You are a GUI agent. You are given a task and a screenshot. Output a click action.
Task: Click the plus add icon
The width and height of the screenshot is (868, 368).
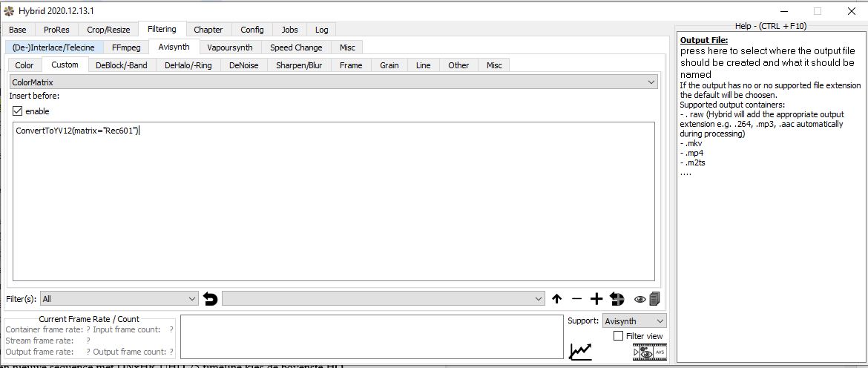click(x=596, y=299)
